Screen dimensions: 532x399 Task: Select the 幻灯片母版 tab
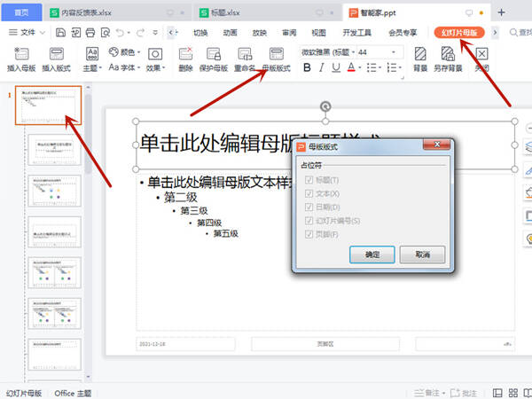[x=459, y=33]
